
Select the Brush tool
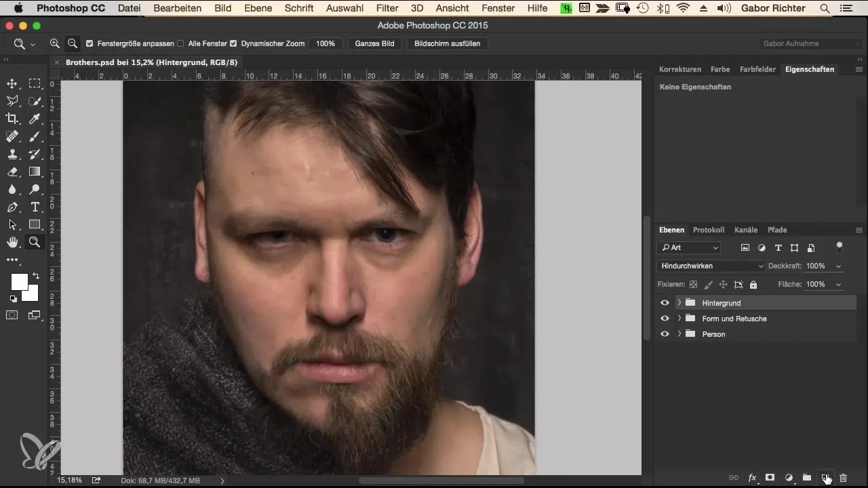click(35, 136)
